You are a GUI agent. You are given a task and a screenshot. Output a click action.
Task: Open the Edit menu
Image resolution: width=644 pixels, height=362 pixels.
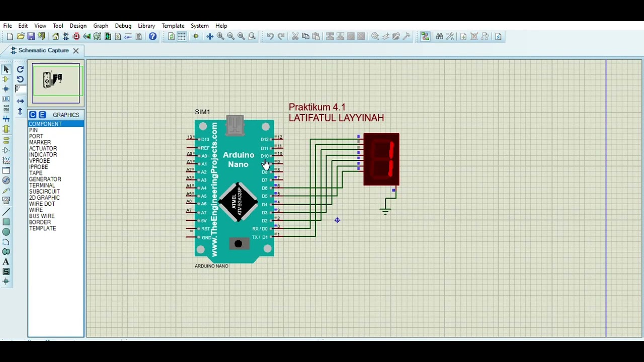point(23,26)
